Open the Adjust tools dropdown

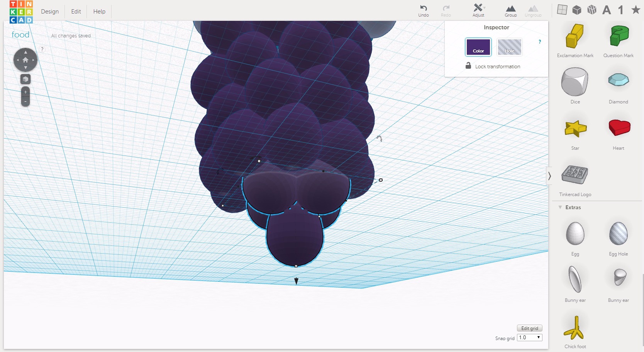tap(478, 10)
